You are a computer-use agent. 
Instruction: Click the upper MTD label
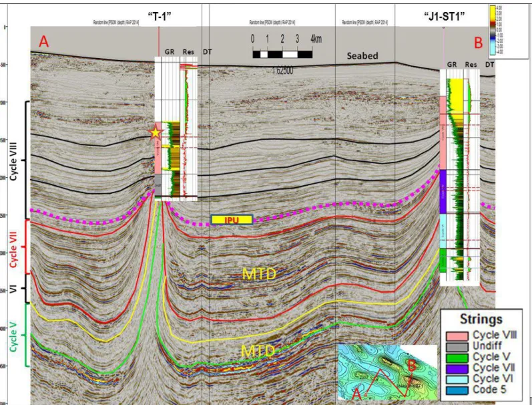point(259,274)
